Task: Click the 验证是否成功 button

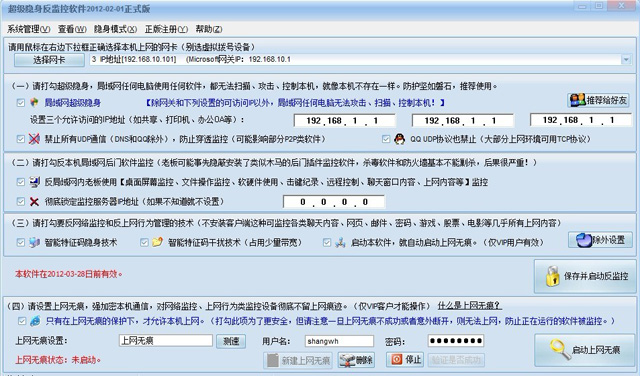Action: click(x=456, y=360)
